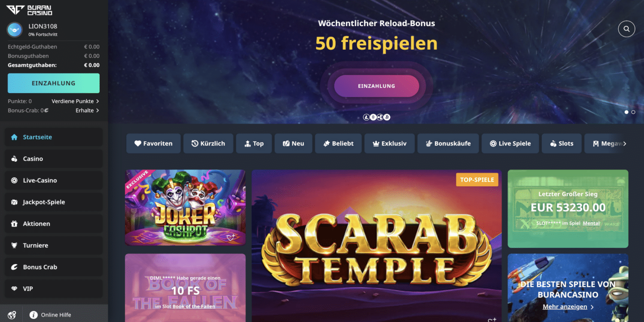Click the Buran Casino logo
Screen dimensions: 644x322
[x=29, y=10]
